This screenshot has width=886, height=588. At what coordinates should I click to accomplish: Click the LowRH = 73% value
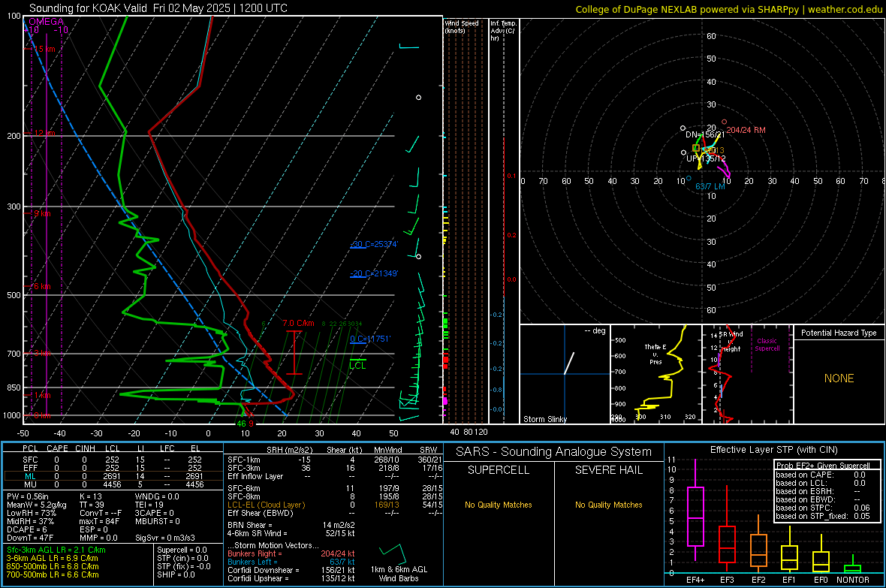tap(31, 513)
